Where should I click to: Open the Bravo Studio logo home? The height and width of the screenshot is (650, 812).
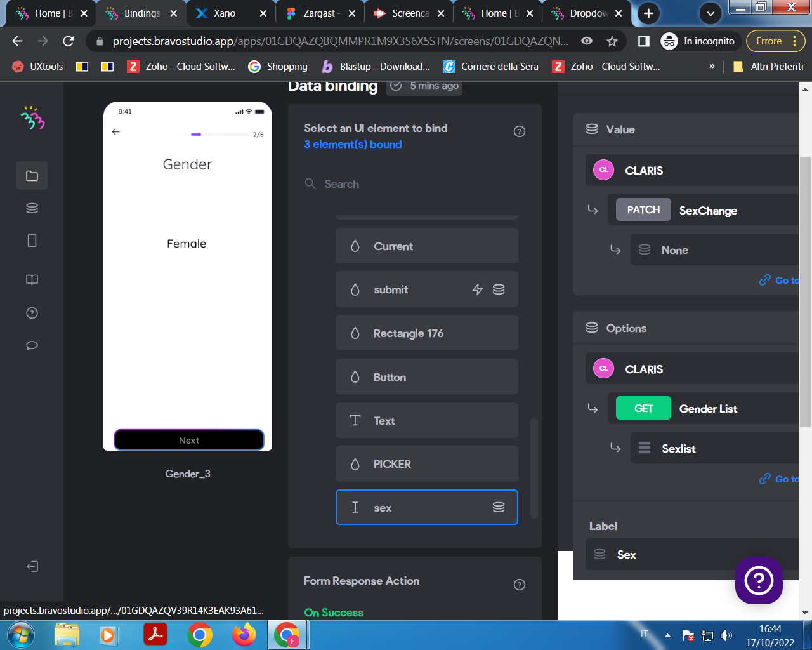[x=32, y=118]
